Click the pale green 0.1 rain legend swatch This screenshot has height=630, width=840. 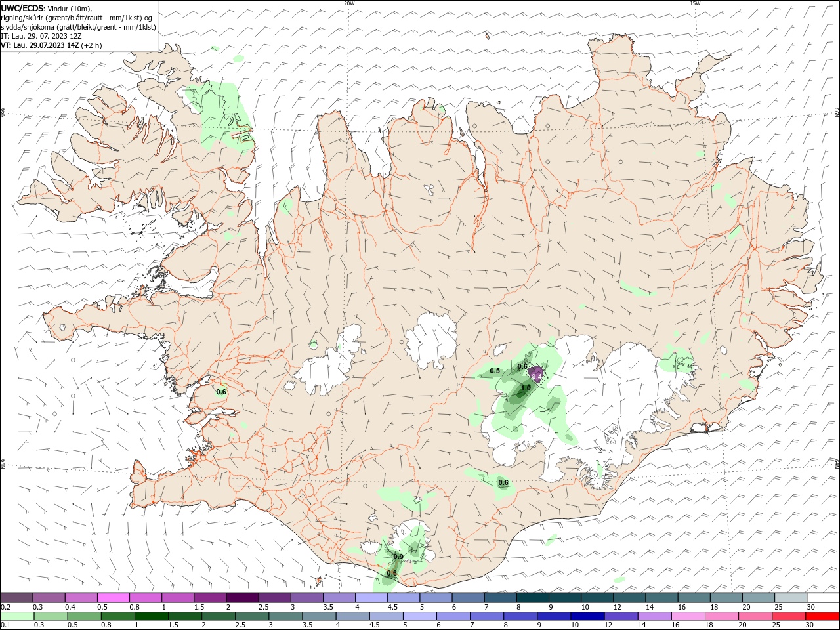coord(17,616)
